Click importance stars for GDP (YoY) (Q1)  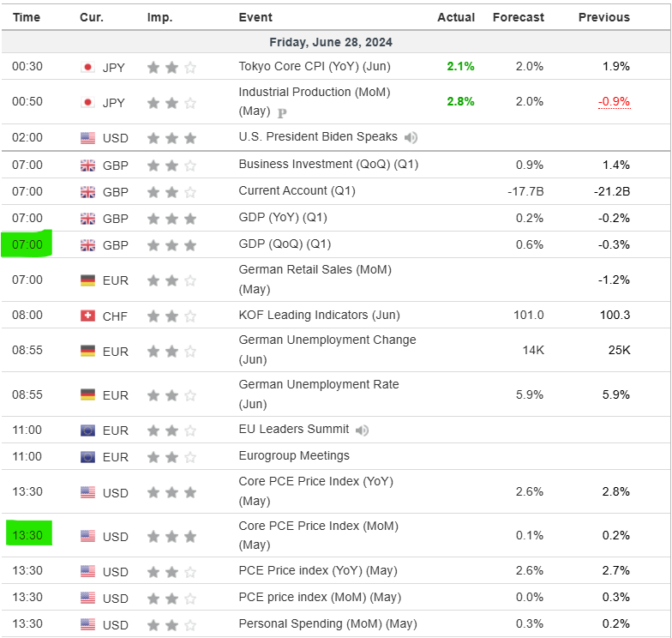[x=171, y=219]
